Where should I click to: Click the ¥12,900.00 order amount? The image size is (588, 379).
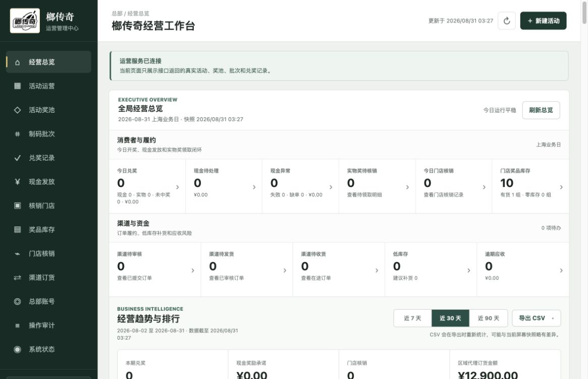488,375
